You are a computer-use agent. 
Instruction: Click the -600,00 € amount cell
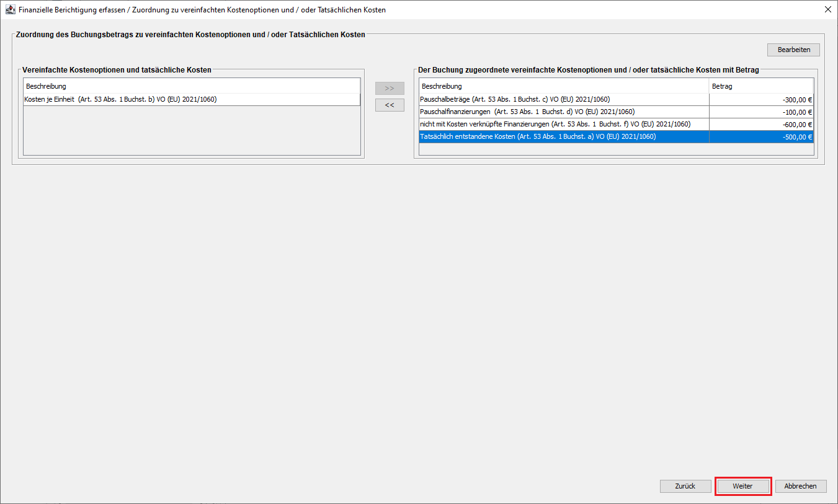coord(761,125)
